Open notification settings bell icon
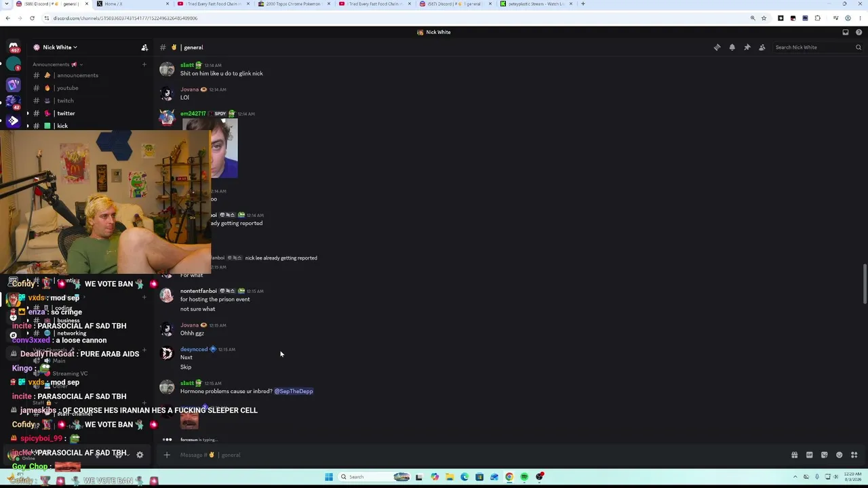This screenshot has height=488, width=868. [732, 47]
